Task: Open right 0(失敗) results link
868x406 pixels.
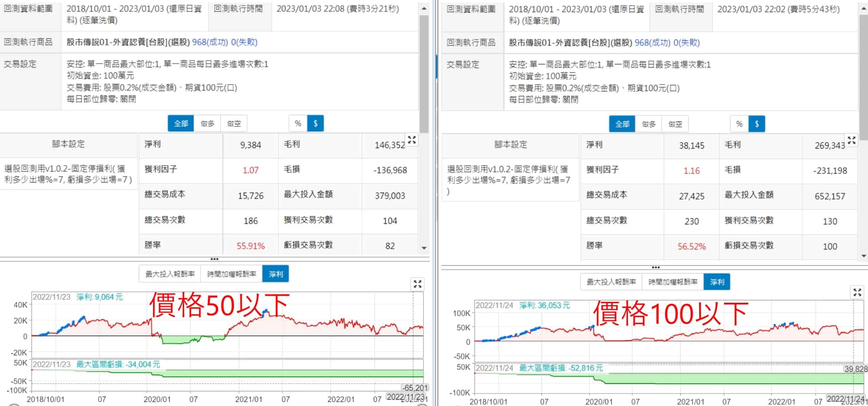Action: 687,43
